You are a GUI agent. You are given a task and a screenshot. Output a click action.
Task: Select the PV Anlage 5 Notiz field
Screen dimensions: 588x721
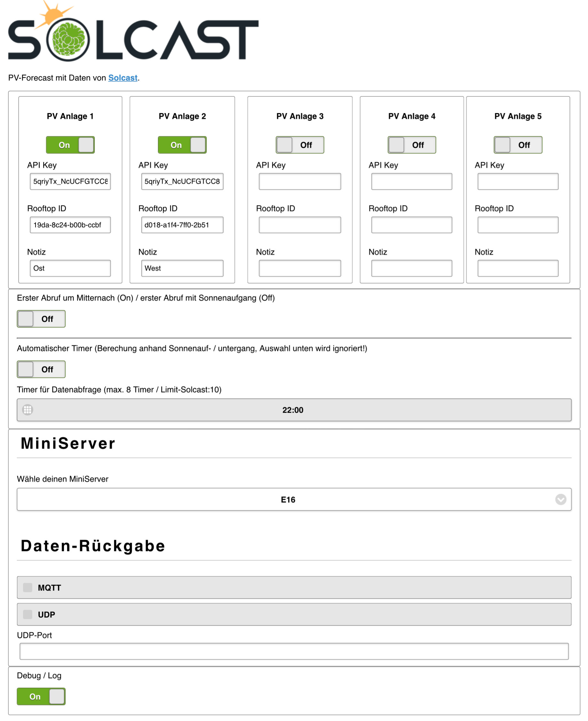(518, 268)
